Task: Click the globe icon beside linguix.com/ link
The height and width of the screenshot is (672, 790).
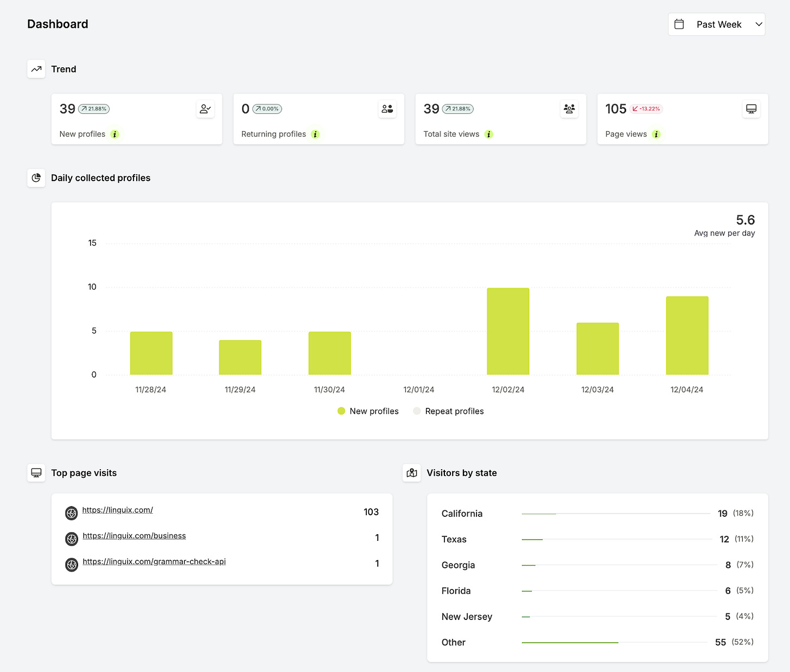Action: pyautogui.click(x=72, y=513)
